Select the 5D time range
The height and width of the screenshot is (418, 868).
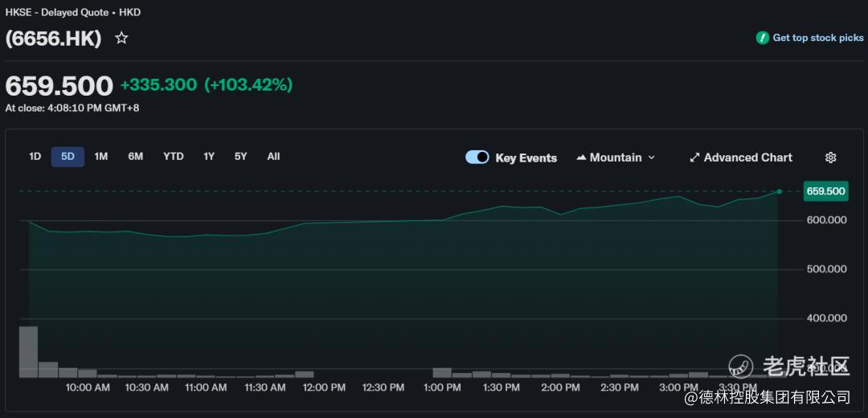[68, 157]
